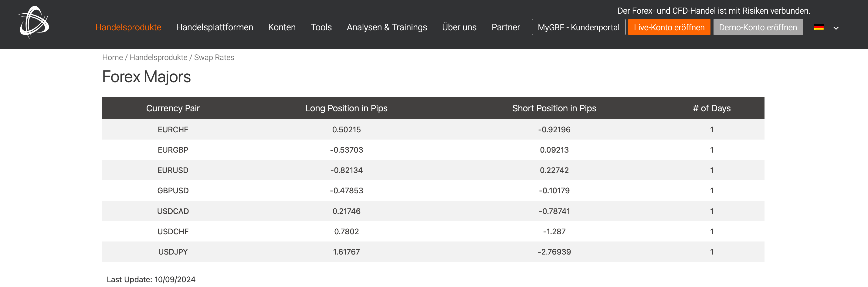Open the Handelsprodukte menu
This screenshot has width=868, height=287.
click(128, 27)
